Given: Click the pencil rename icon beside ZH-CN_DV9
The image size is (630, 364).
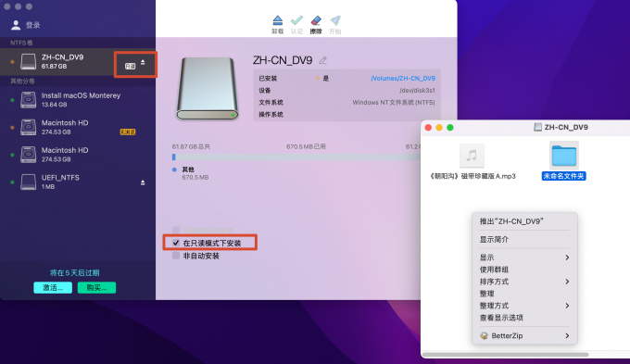Looking at the screenshot, I should [322, 60].
